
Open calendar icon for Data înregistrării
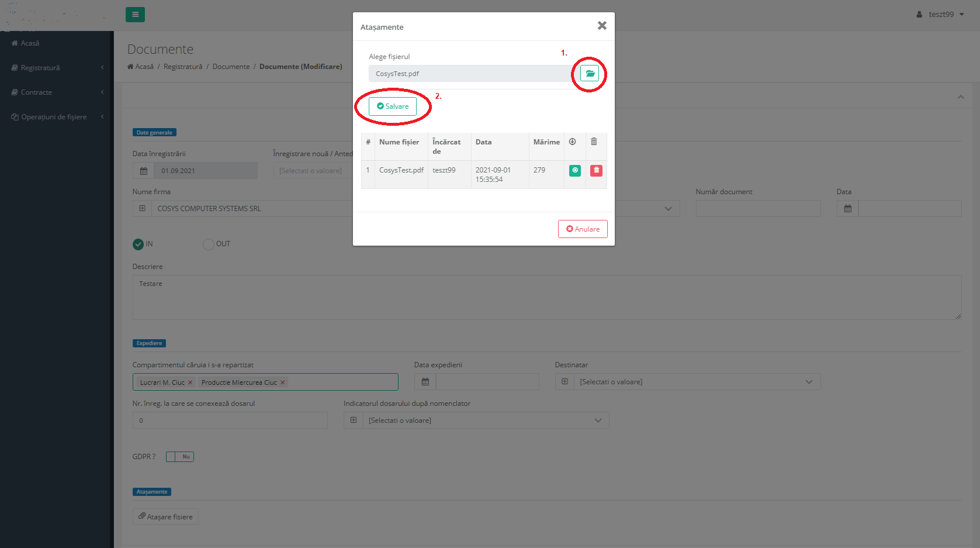tap(144, 171)
